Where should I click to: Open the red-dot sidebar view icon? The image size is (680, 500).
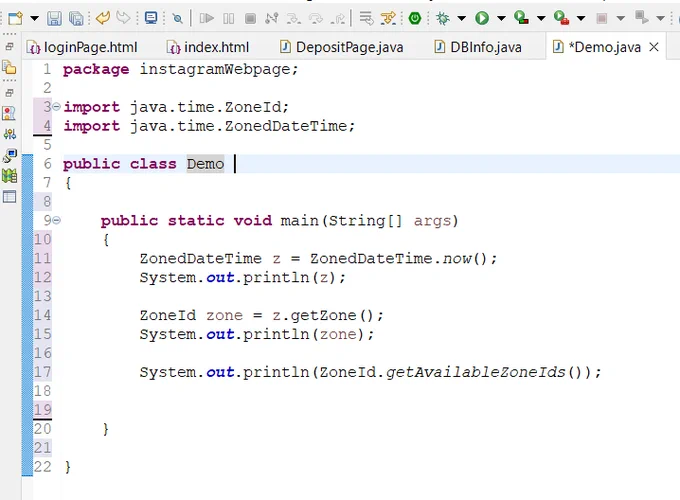pos(10,113)
